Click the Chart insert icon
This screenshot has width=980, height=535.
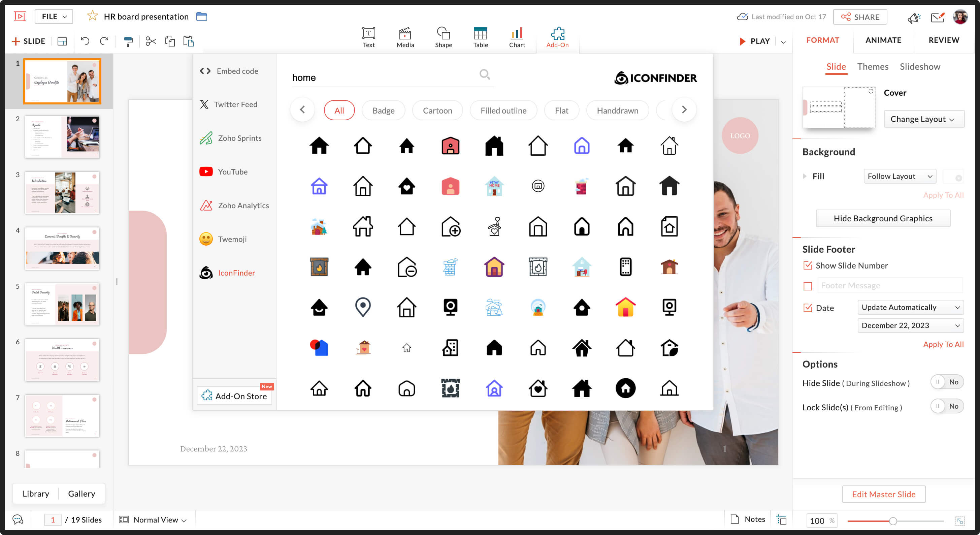click(517, 37)
